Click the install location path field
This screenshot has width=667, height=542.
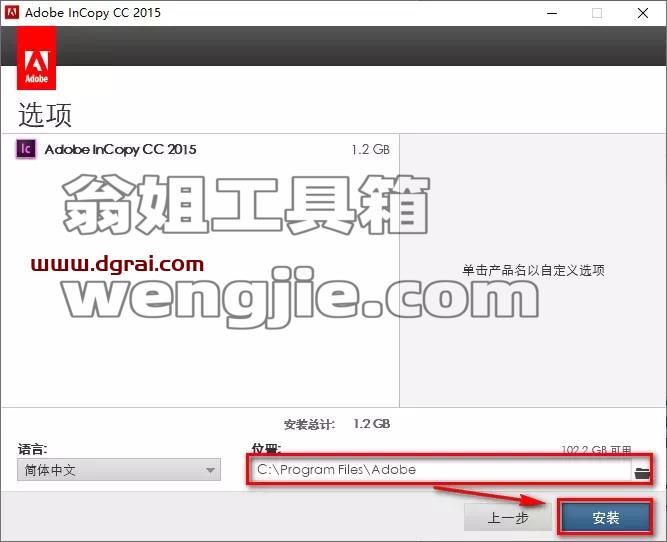click(441, 470)
